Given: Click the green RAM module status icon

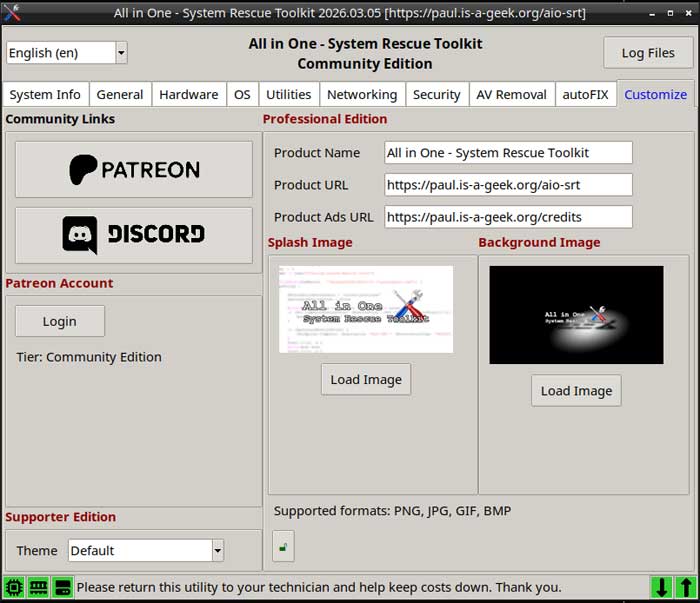Looking at the screenshot, I should pos(39,588).
